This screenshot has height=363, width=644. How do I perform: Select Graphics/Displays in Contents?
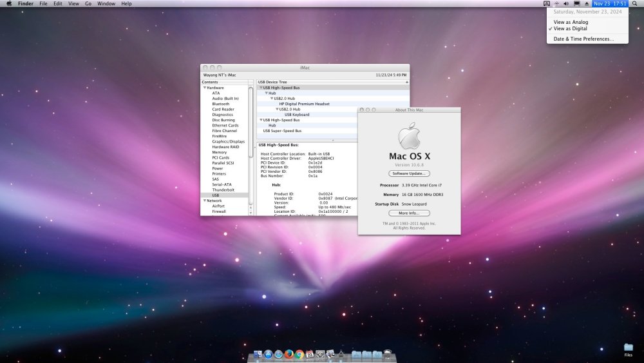coord(229,141)
